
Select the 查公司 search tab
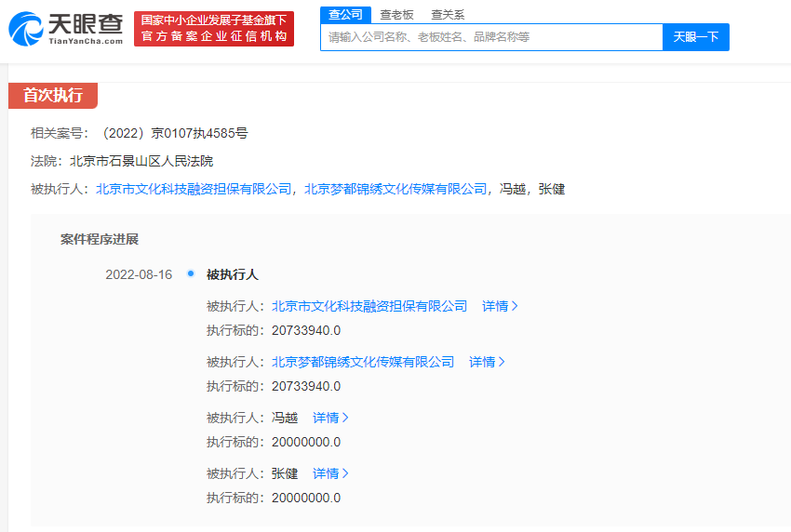(x=345, y=15)
